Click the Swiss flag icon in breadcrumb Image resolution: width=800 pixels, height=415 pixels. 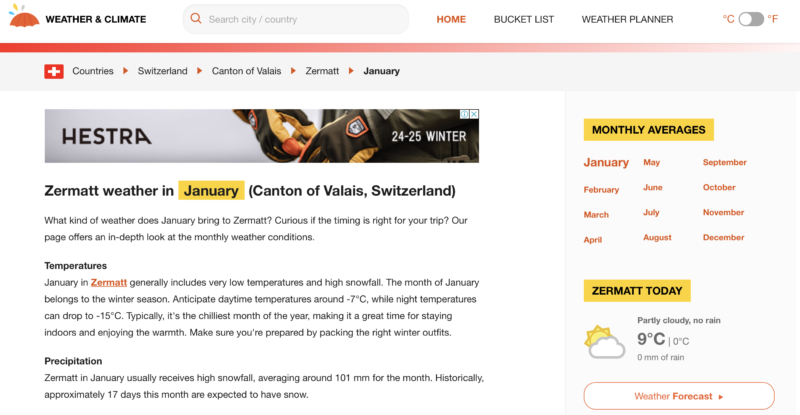[x=54, y=71]
